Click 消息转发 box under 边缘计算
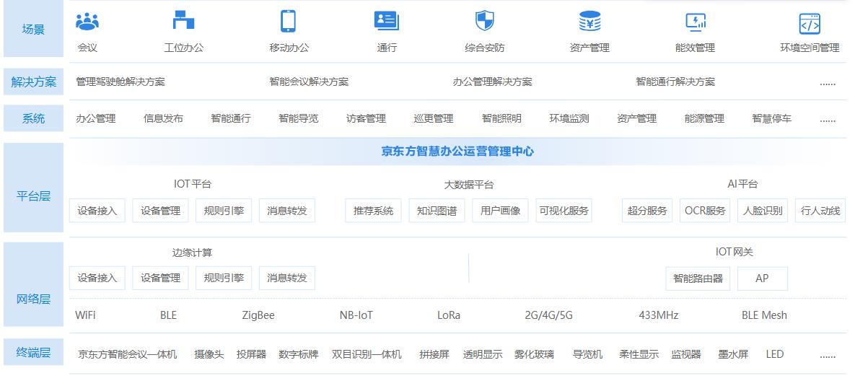 pos(287,278)
